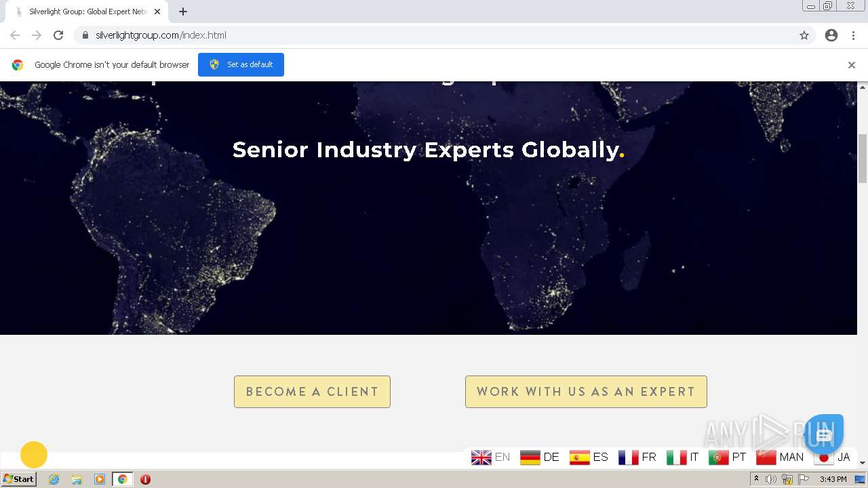868x488 pixels.
Task: Open File Explorer folder in taskbar
Action: (x=77, y=479)
